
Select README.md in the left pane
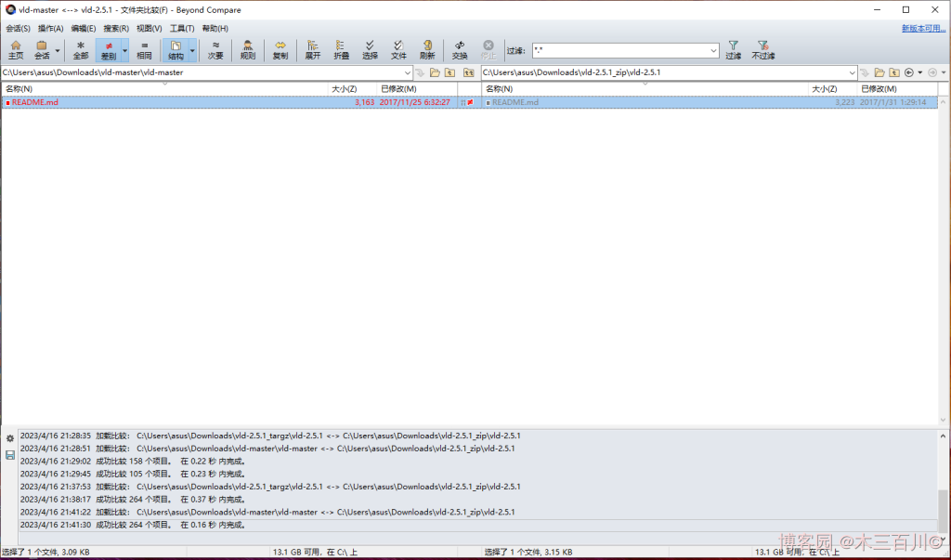[x=35, y=102]
